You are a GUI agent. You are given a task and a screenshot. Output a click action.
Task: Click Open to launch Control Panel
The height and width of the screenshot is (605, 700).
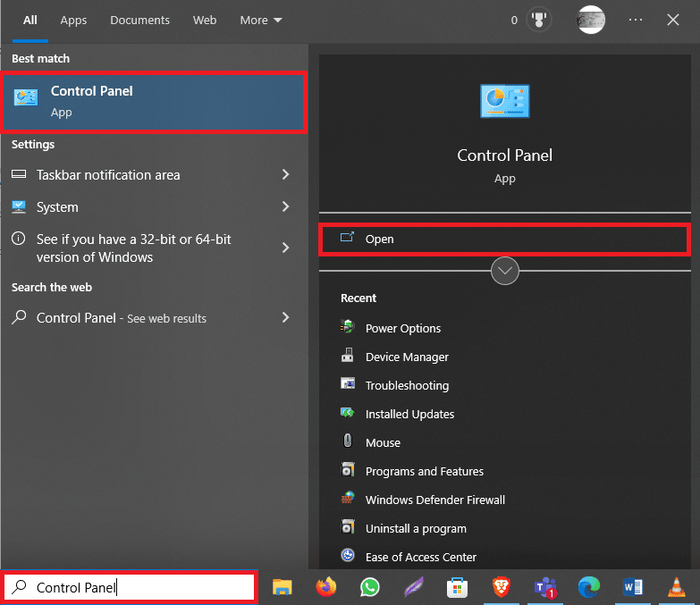(504, 239)
